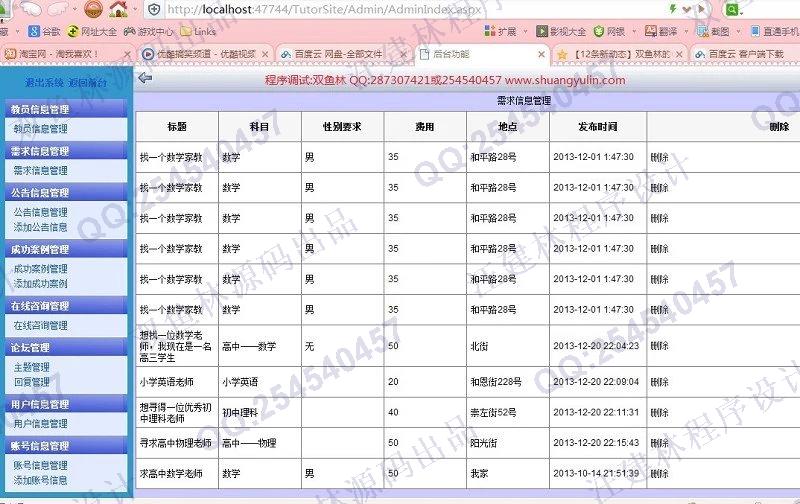Delete the 小学英语老师 row
Image resolution: width=800 pixels, height=504 pixels.
[659, 382]
